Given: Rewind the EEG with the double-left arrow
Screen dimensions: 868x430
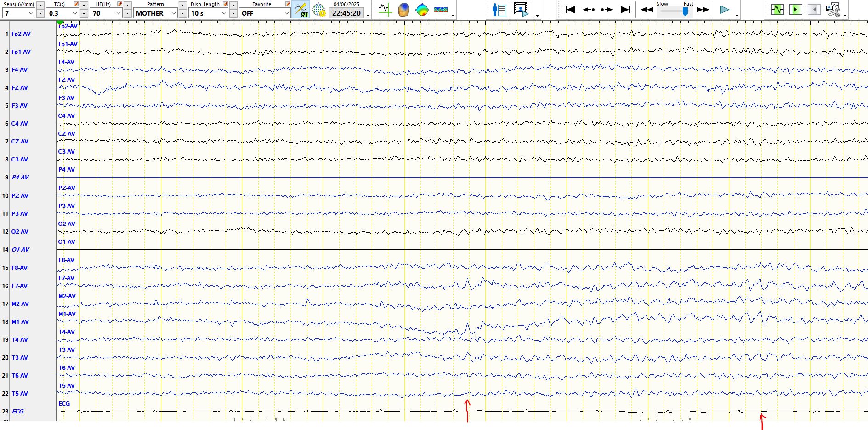Looking at the screenshot, I should (647, 10).
